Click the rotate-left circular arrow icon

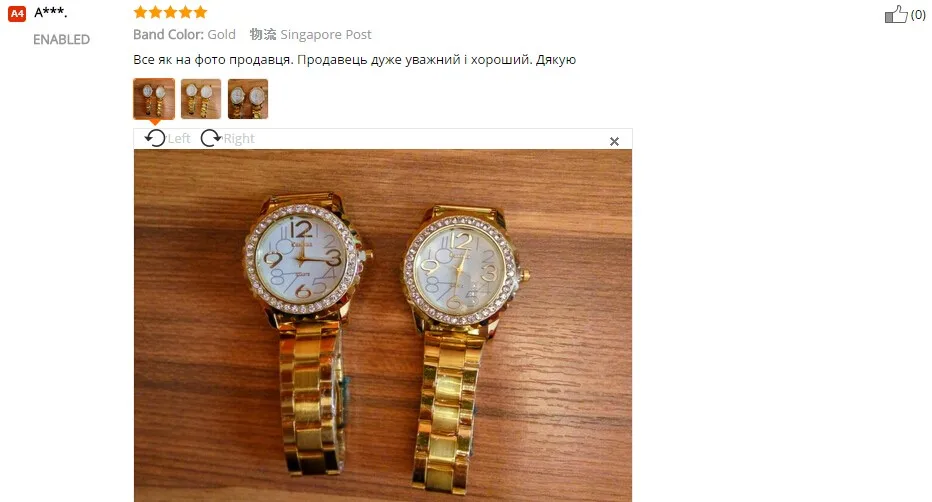pyautogui.click(x=155, y=138)
